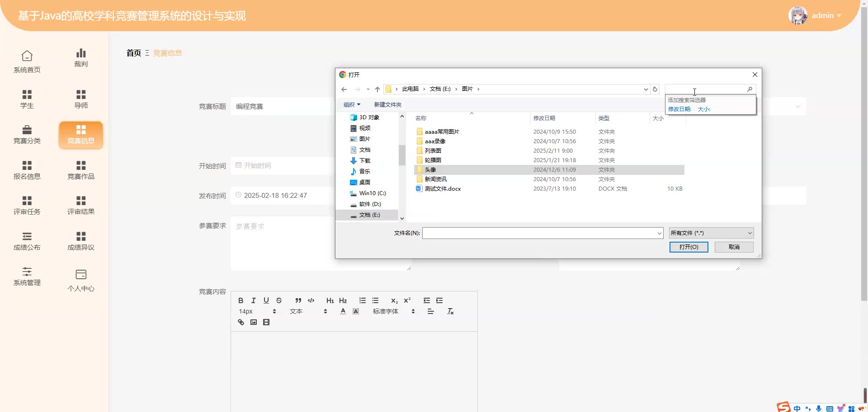The width and height of the screenshot is (868, 412).
Task: Click the 取消 button
Action: point(734,247)
